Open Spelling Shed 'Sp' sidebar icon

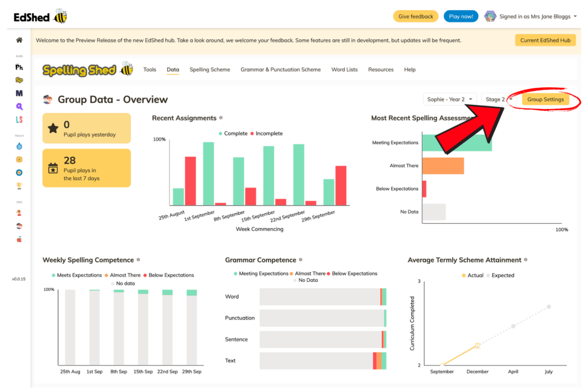point(19,80)
